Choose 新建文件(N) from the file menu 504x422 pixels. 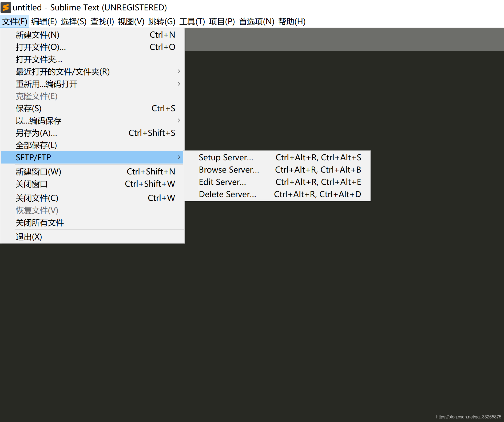92,35
